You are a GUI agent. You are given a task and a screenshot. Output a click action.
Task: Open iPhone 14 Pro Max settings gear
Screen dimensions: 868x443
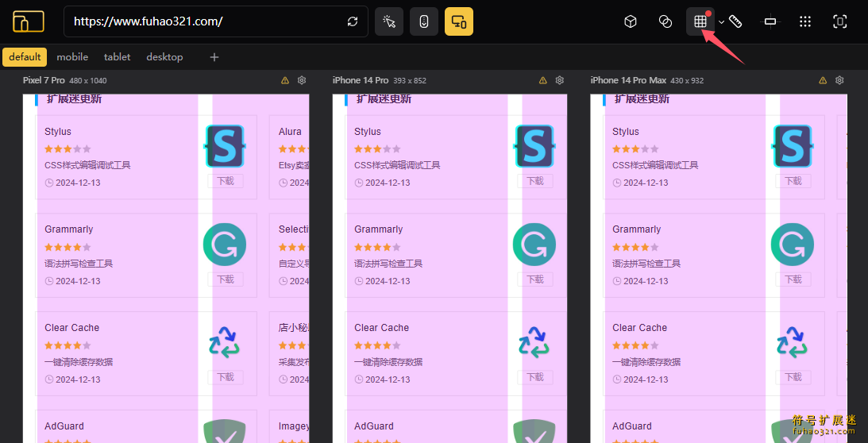[x=839, y=80]
